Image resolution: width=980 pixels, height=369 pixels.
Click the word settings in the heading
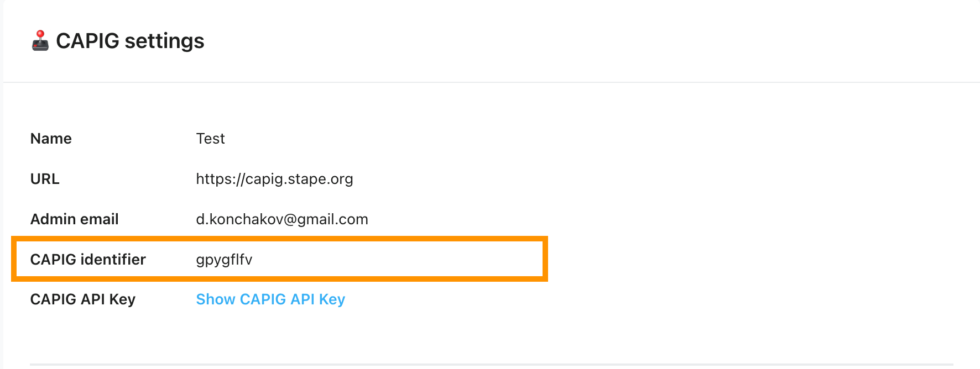(164, 41)
